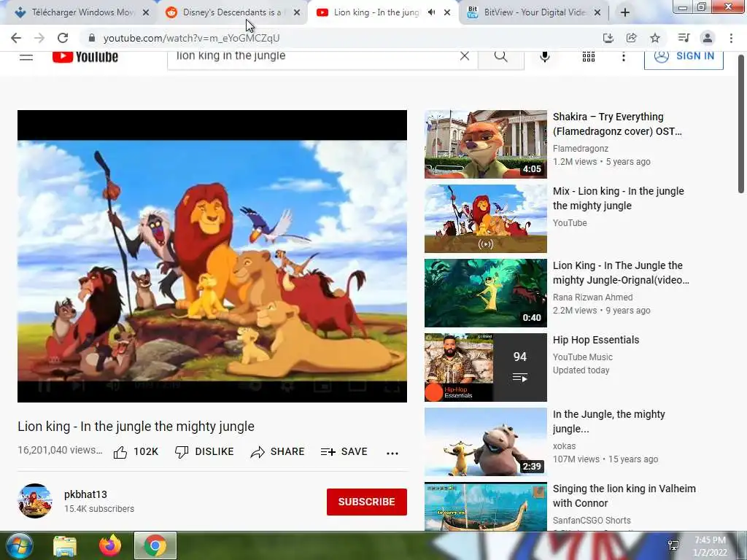Open the pkbhat13 channel avatar

35,501
